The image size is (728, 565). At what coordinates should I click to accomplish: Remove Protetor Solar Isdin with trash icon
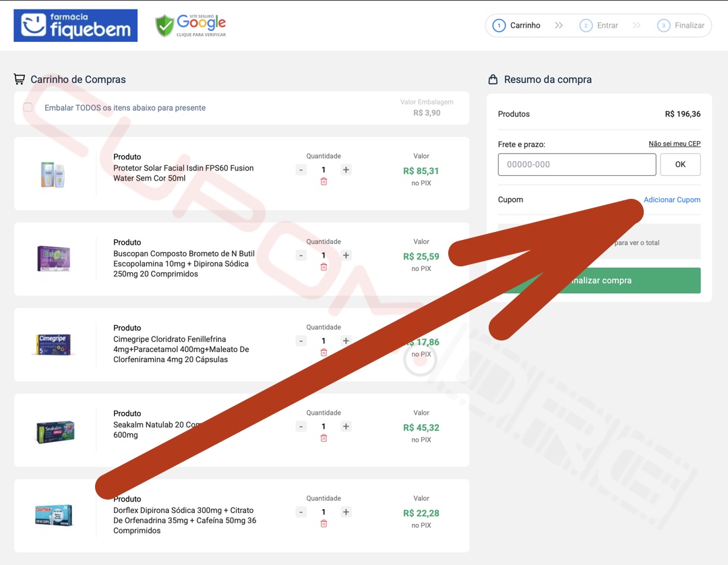[x=324, y=181]
